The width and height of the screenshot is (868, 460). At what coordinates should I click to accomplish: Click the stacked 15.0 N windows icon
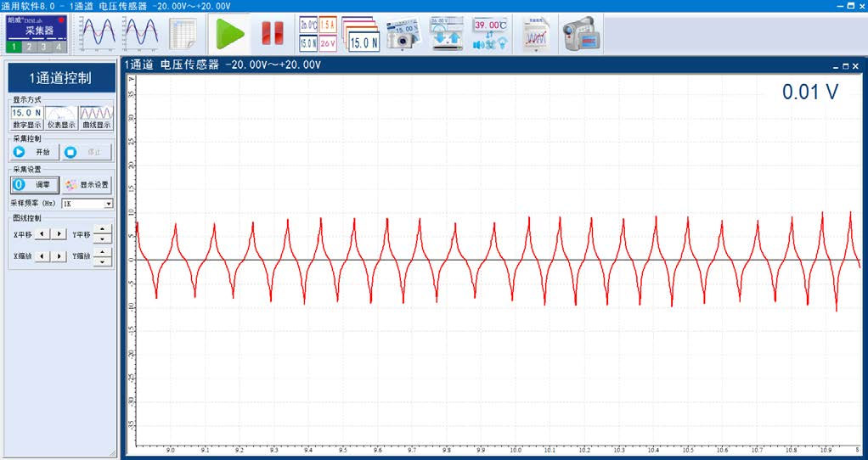click(x=362, y=33)
